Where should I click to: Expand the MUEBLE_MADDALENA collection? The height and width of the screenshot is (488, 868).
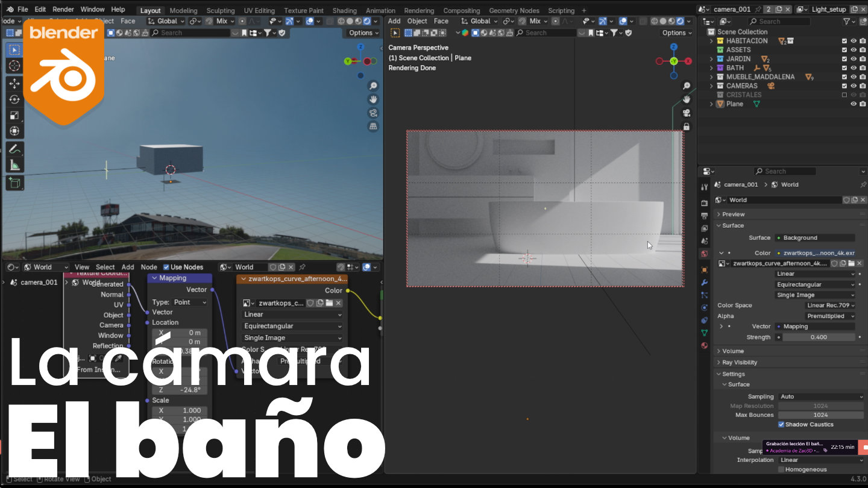[711, 77]
